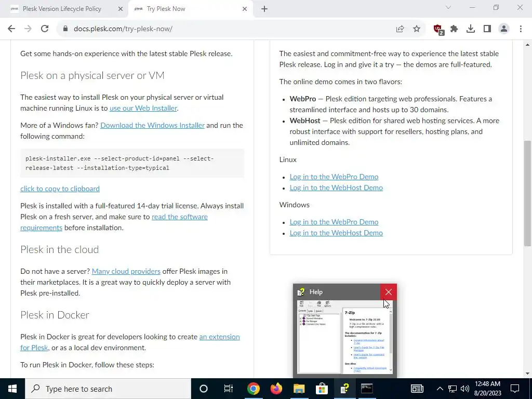The image size is (532, 399).
Task: Open Windows 'Log in to the WebPro Demo'
Action: 334,222
